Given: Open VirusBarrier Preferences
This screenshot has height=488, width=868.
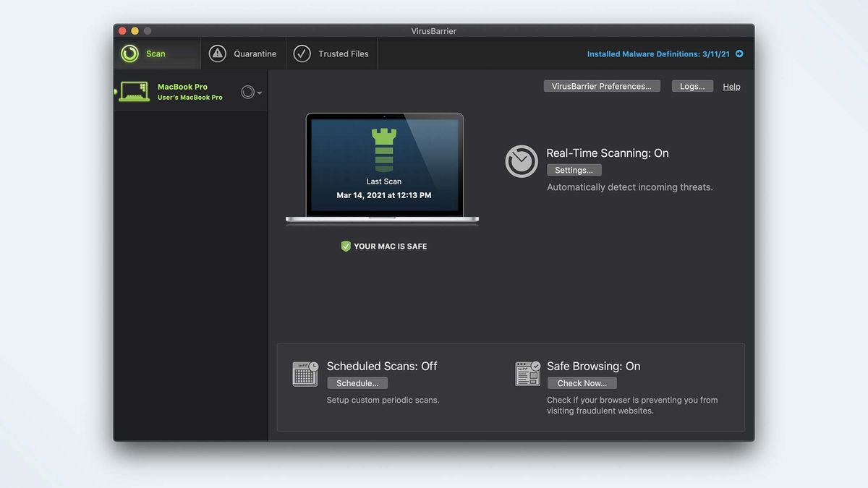Looking at the screenshot, I should [602, 85].
